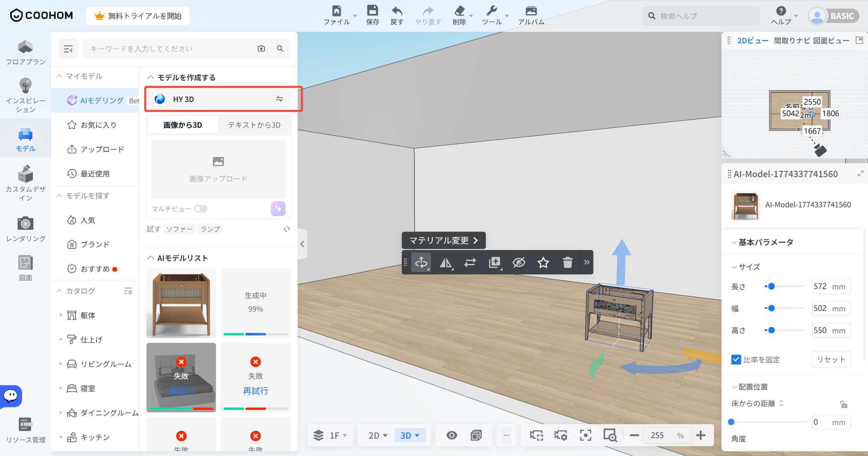Screen dimensions: 868x456
Task: Select the move/rotate tool in object toolbar
Action: (x=421, y=262)
